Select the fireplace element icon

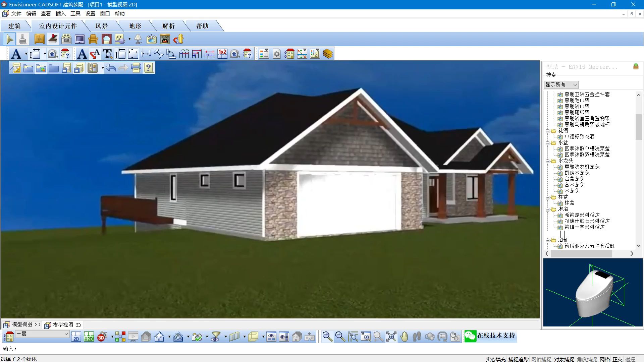point(165,39)
